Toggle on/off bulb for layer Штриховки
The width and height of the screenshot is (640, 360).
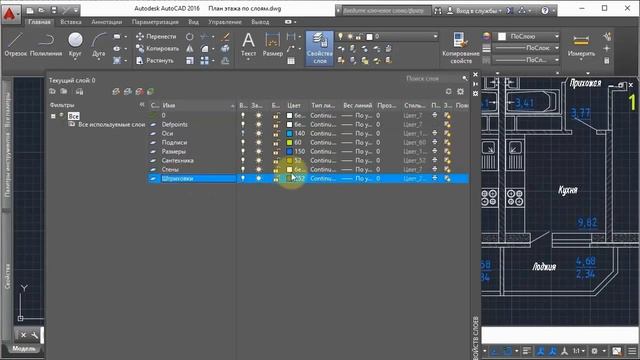point(243,178)
